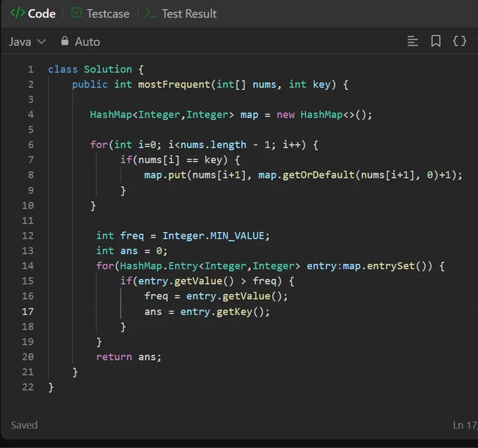Click 'getOrDefault' on line 8

[318, 175]
